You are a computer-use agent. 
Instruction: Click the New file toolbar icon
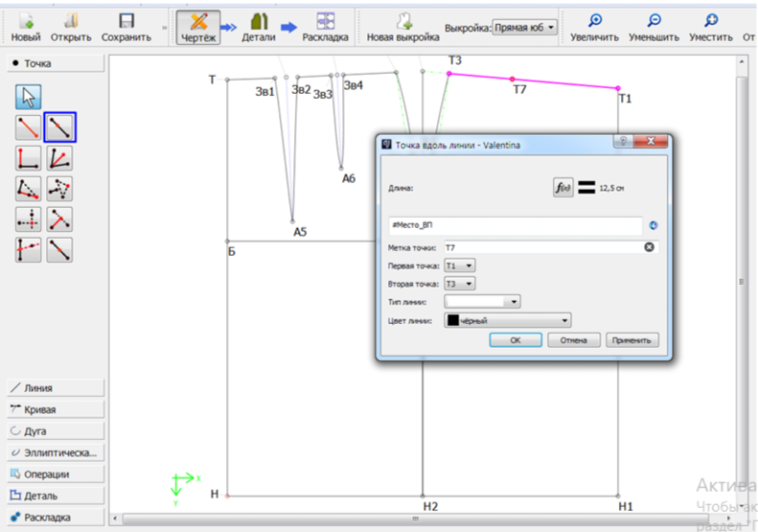tap(26, 28)
